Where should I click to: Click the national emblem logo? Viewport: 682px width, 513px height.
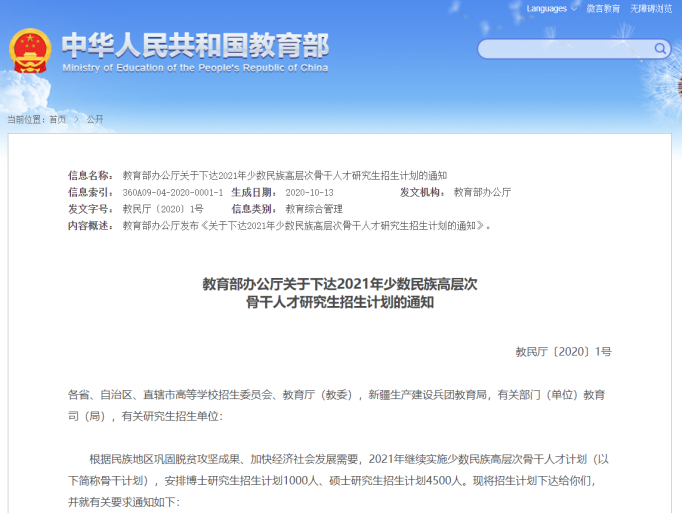30,51
